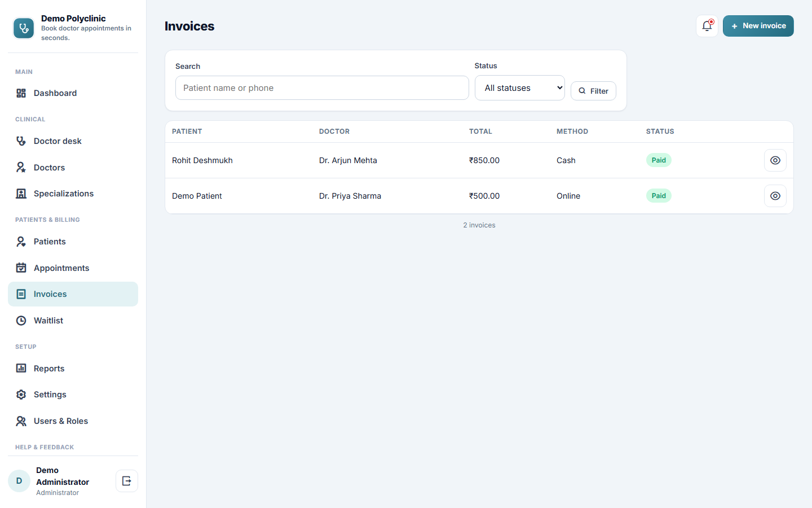This screenshot has height=508, width=812.
Task: Click the Cash method cell
Action: click(x=566, y=160)
